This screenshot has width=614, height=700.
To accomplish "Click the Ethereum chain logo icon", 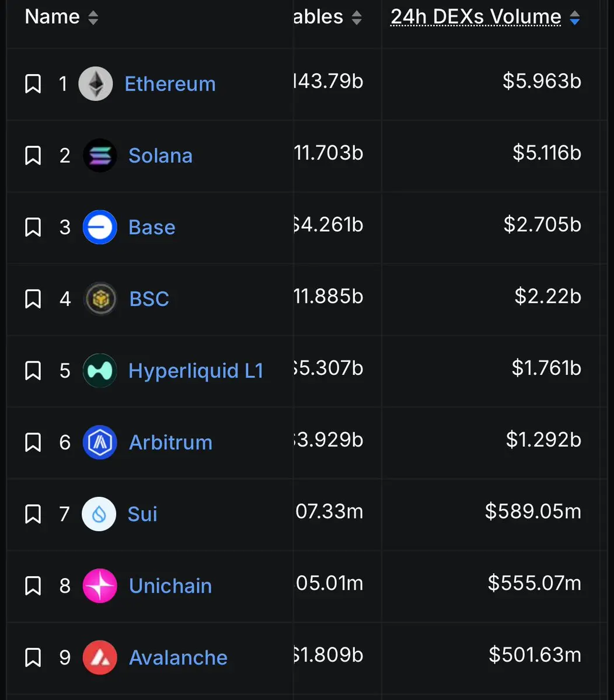I will (96, 83).
